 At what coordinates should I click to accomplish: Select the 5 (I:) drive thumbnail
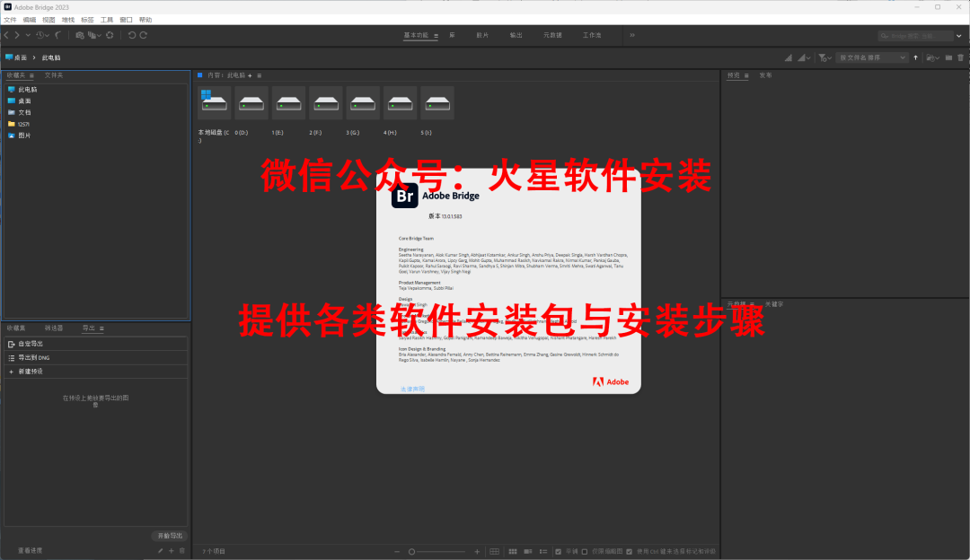pos(436,102)
